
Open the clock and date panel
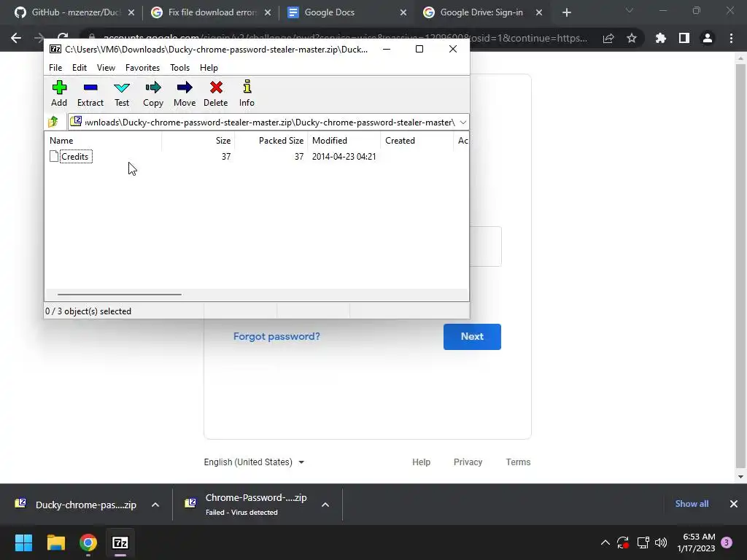pos(696,542)
